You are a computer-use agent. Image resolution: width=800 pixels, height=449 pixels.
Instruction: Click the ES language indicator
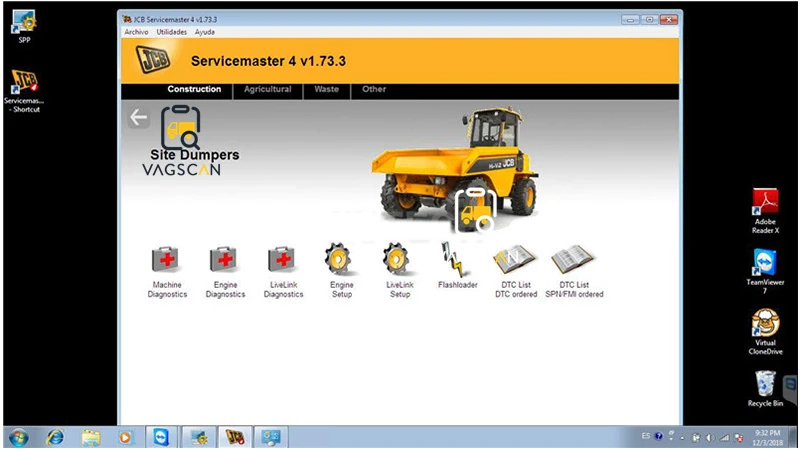point(645,436)
